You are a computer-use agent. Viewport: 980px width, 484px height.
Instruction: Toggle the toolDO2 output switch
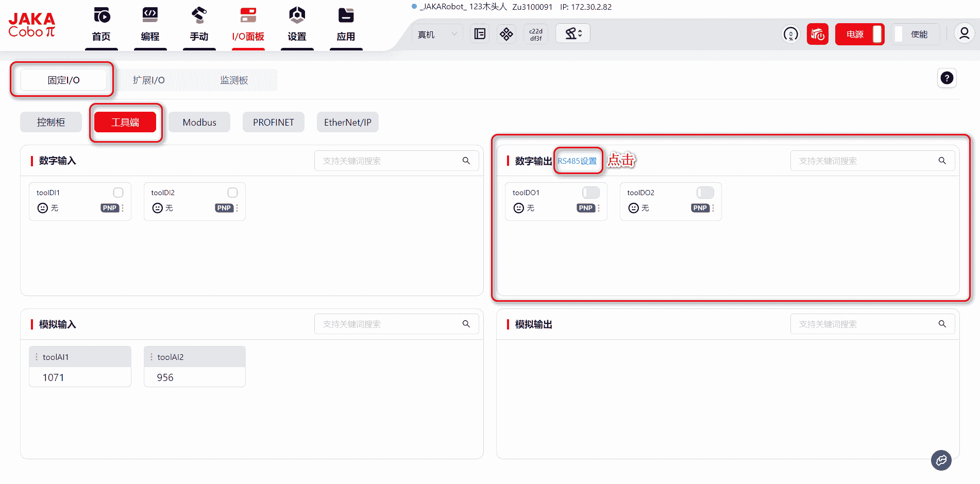pyautogui.click(x=705, y=193)
